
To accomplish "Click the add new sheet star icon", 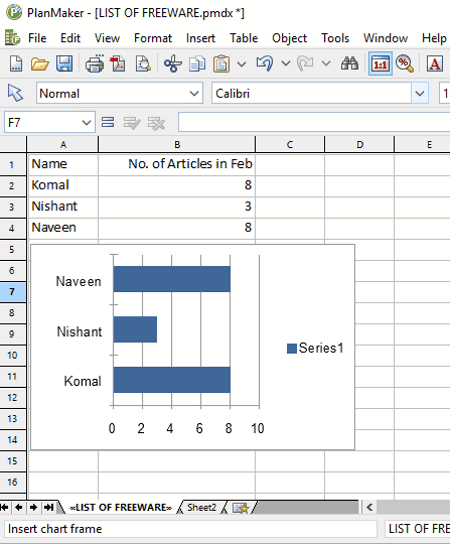I will point(241,508).
